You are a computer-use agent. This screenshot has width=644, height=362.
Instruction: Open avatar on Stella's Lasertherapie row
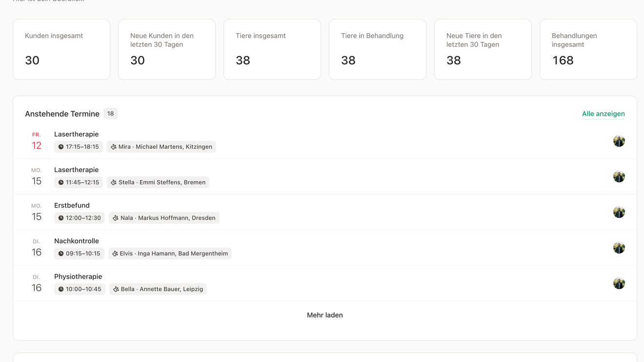click(x=619, y=176)
